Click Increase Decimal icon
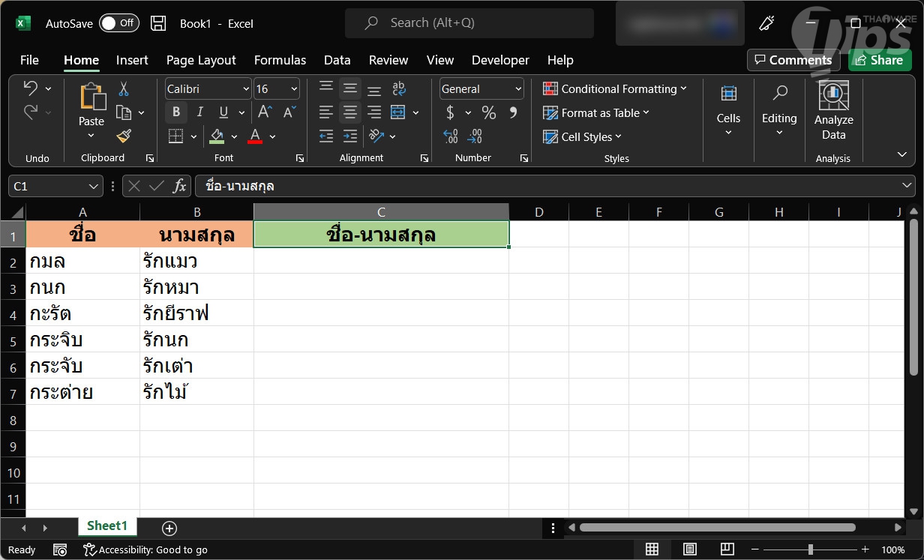 (x=451, y=136)
